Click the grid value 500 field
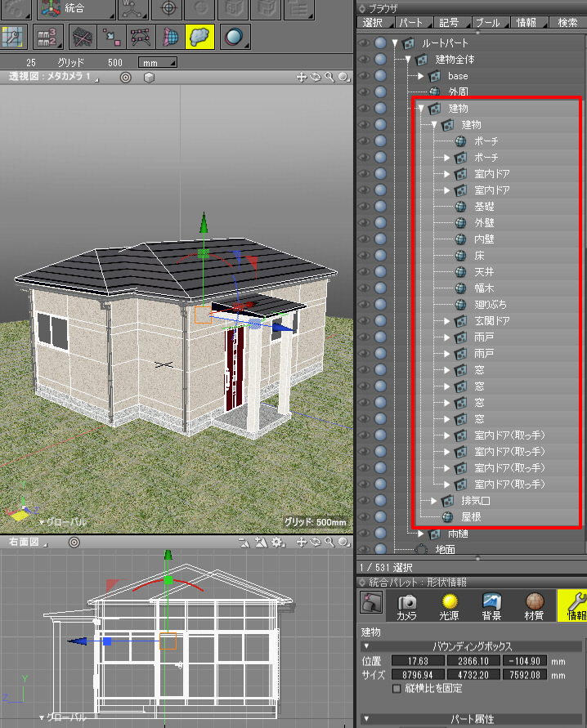 pyautogui.click(x=114, y=63)
